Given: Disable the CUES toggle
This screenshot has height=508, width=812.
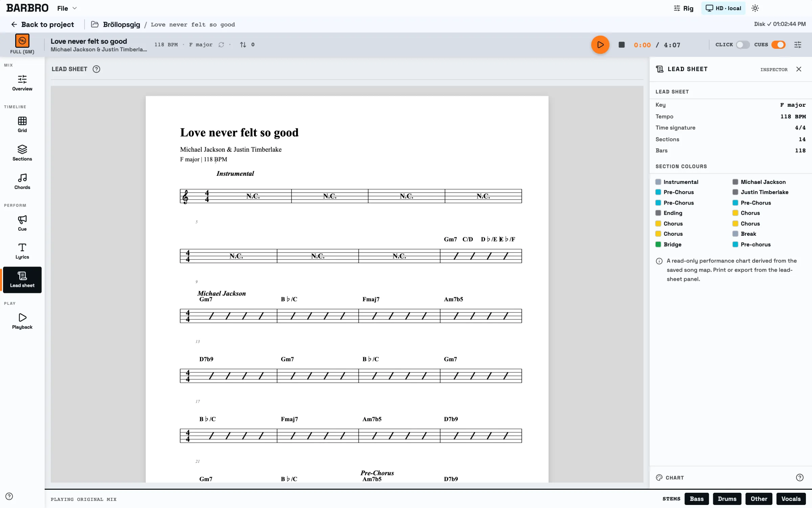Looking at the screenshot, I should click(779, 45).
